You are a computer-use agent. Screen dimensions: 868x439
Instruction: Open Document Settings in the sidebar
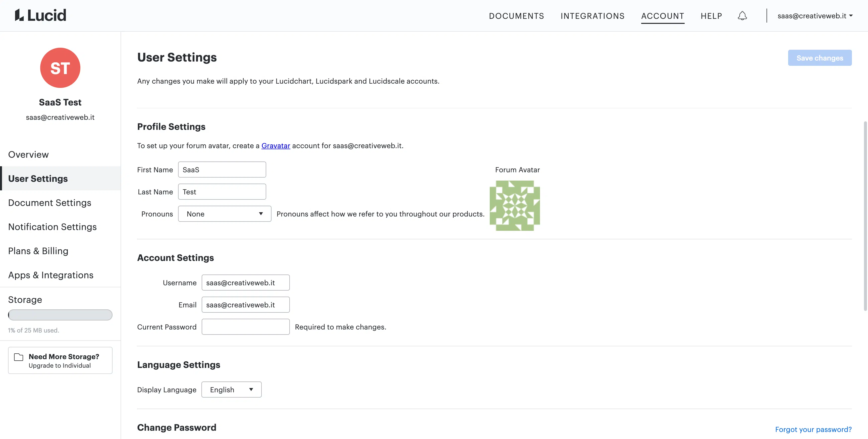tap(60, 202)
